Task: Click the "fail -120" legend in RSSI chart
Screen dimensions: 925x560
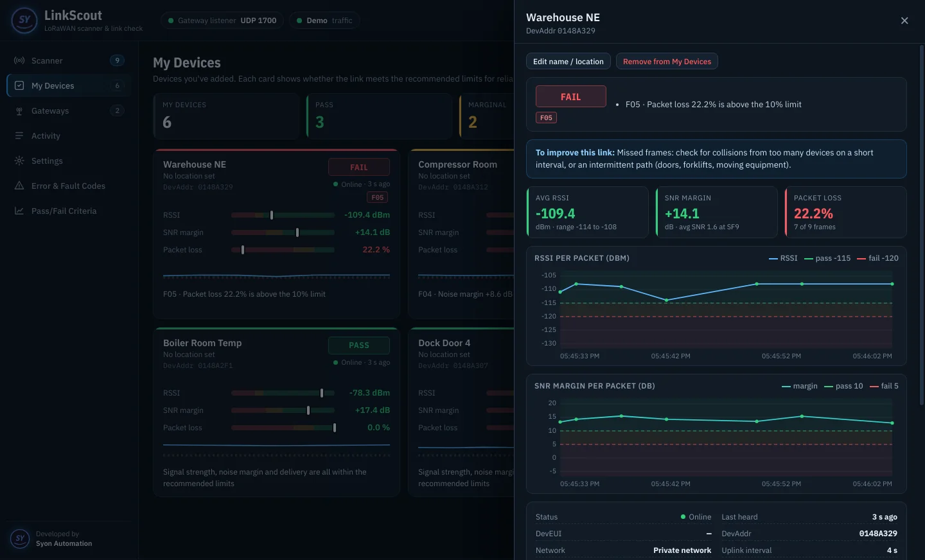Action: pos(878,258)
